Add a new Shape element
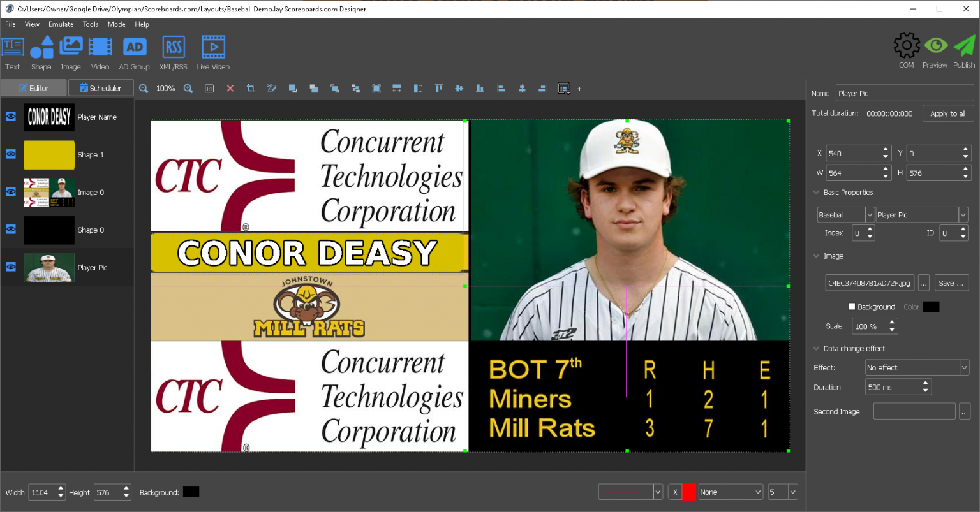 pyautogui.click(x=41, y=51)
